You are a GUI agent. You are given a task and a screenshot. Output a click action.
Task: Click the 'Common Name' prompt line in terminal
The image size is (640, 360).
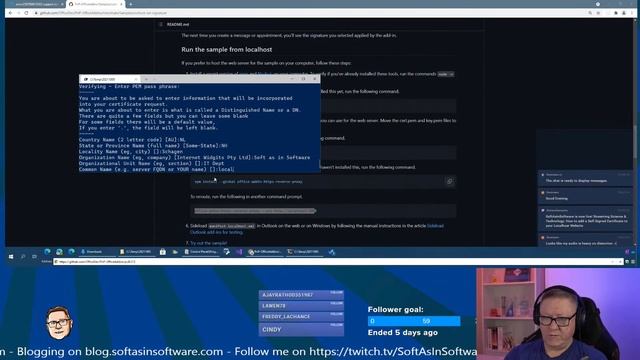tap(156, 169)
